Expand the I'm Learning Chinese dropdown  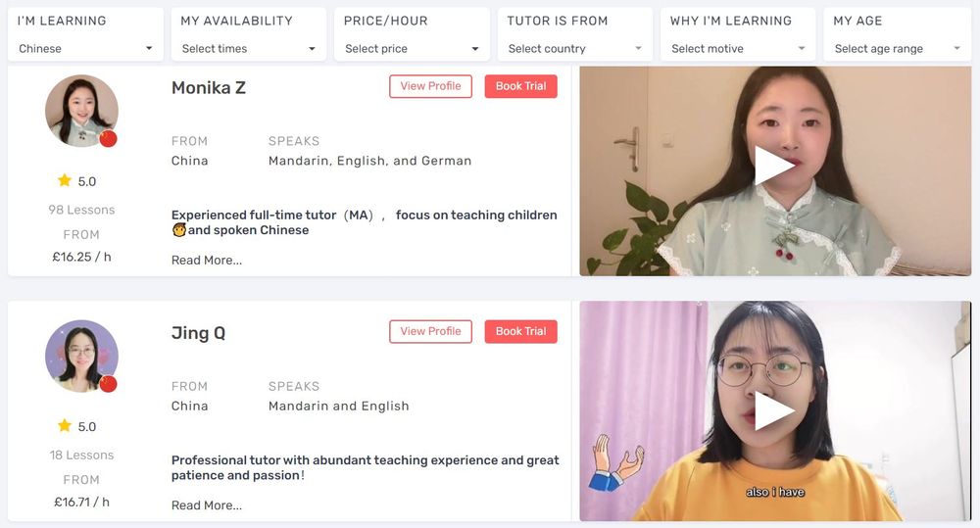(85, 49)
